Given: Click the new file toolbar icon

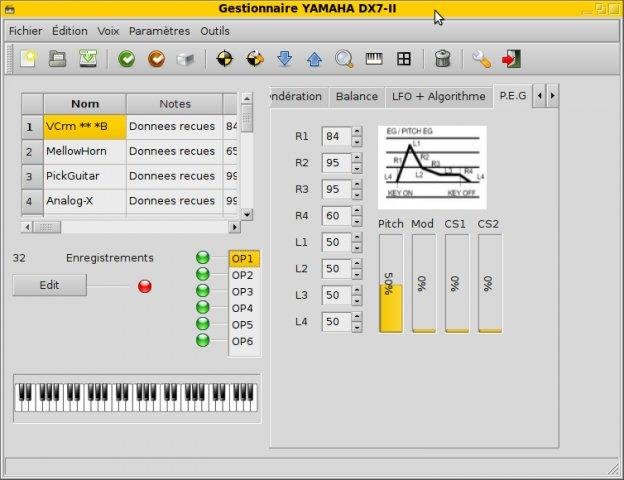Looking at the screenshot, I should point(28,59).
